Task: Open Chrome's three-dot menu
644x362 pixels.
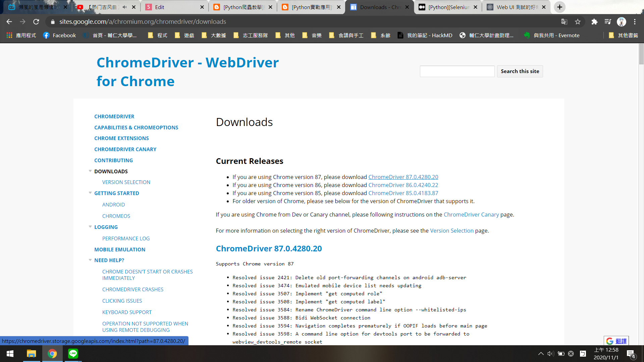Action: point(635,22)
